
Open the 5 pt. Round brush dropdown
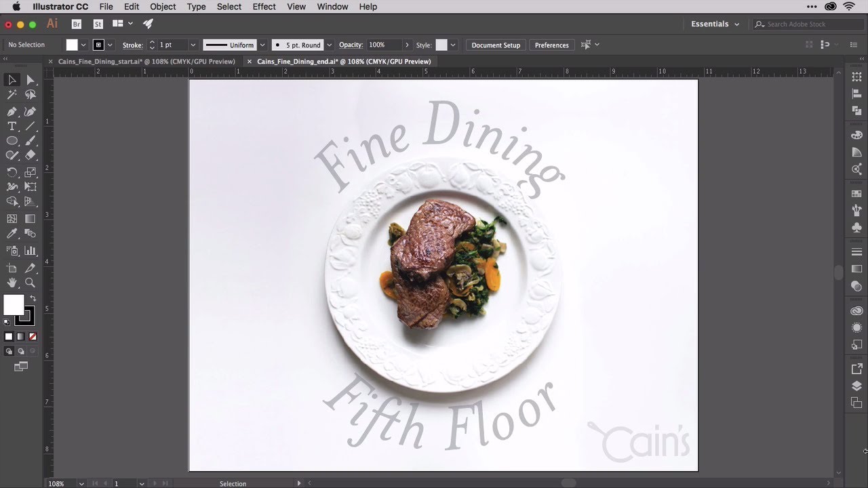pos(329,45)
